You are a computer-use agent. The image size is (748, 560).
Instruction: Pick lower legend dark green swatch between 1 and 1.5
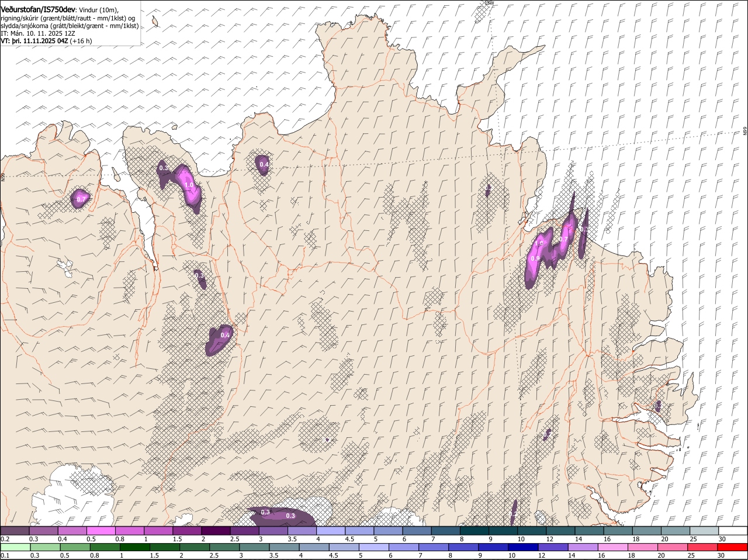click(135, 547)
